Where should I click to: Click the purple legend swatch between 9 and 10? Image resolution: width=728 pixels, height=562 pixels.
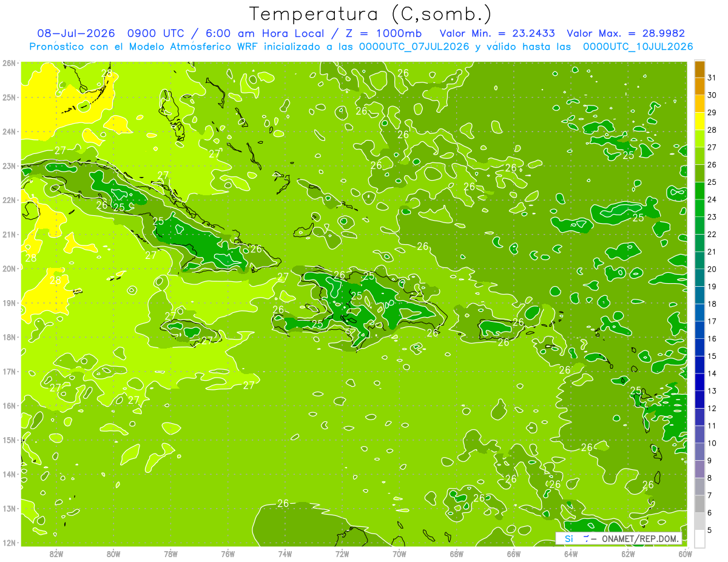point(699,452)
